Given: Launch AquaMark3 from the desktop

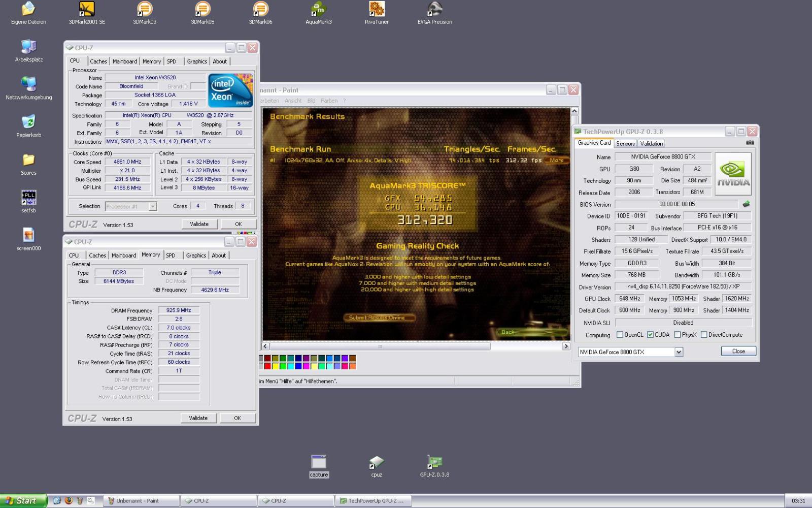Looking at the screenshot, I should 319,13.
